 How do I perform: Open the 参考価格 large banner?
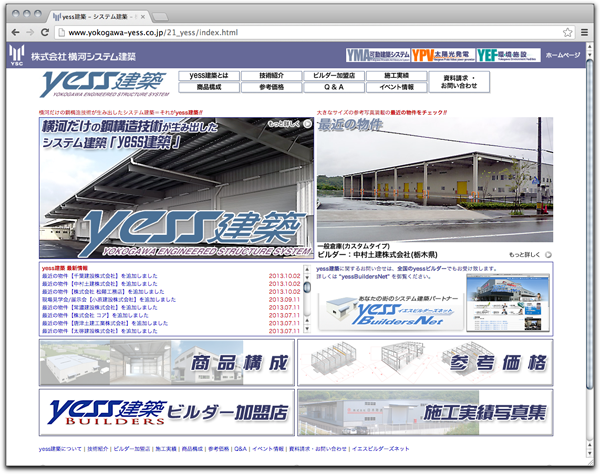(425, 362)
